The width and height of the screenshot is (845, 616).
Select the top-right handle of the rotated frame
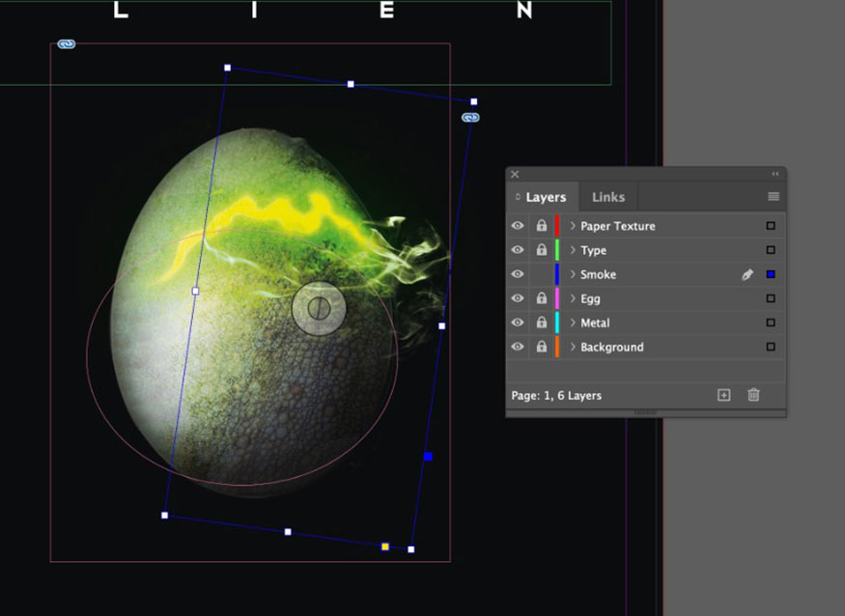(x=474, y=101)
